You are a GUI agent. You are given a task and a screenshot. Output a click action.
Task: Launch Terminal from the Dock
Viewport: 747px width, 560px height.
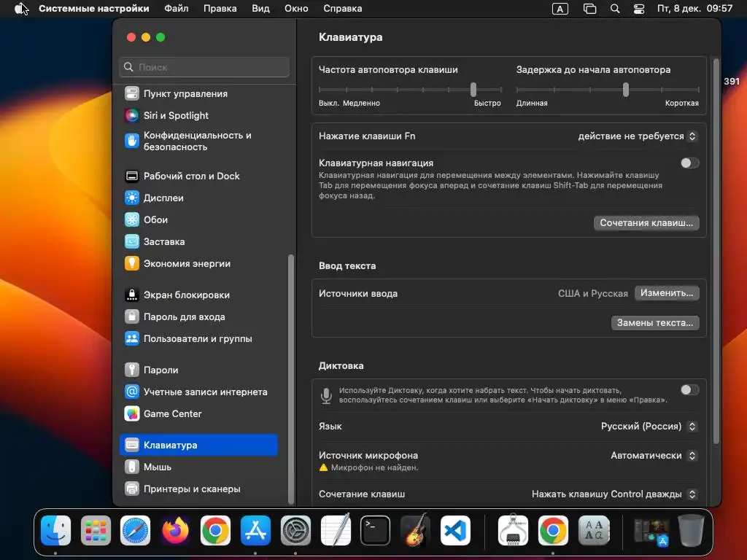point(376,530)
